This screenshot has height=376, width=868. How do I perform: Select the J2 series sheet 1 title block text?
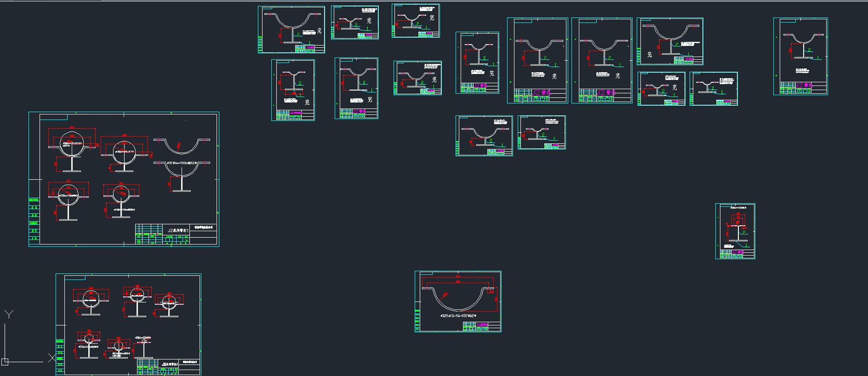pyautogui.click(x=178, y=230)
